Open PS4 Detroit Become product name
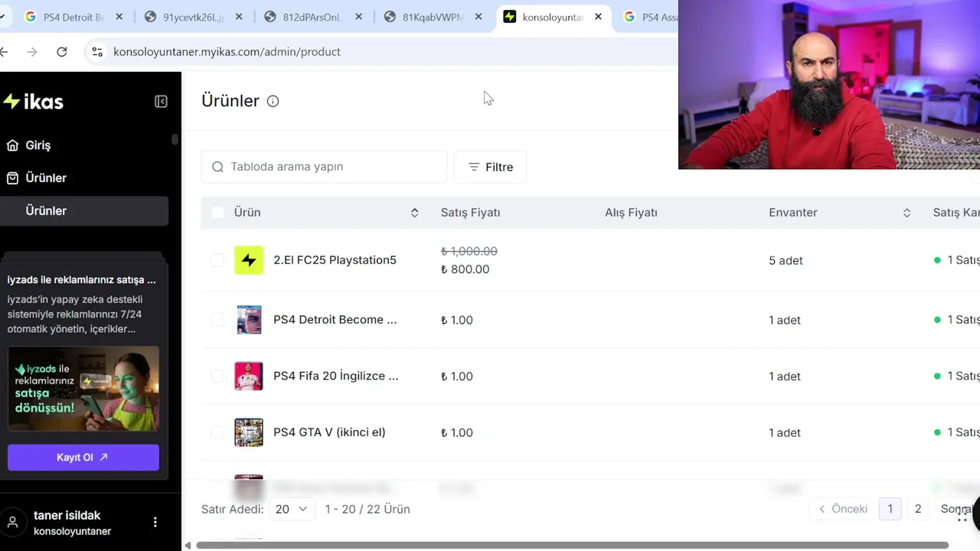This screenshot has height=551, width=980. click(335, 320)
